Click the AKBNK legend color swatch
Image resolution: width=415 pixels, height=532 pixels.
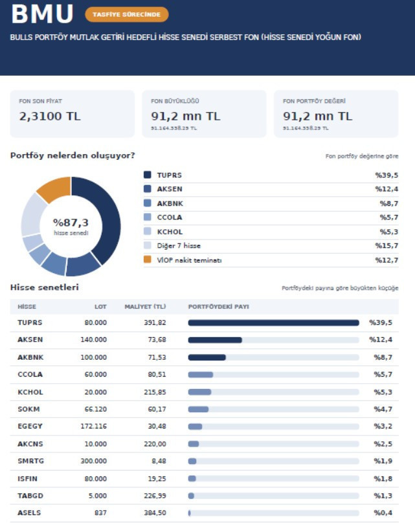[x=147, y=203]
